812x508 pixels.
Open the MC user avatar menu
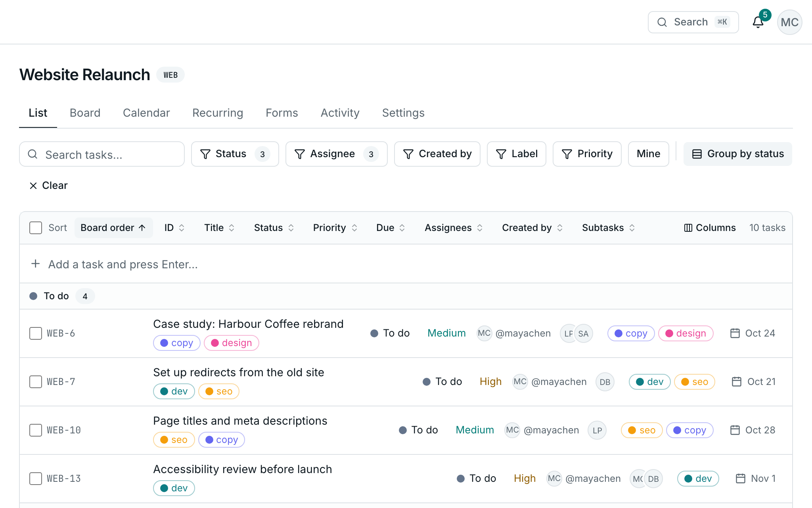[x=789, y=22]
